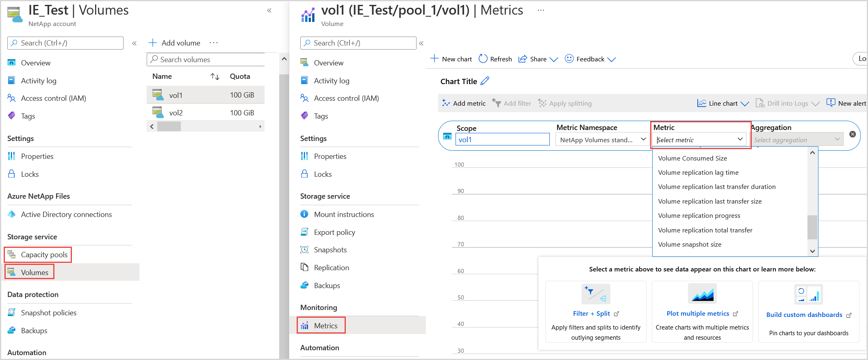The height and width of the screenshot is (360, 868).
Task: Expand the Share dropdown menu
Action: point(553,59)
